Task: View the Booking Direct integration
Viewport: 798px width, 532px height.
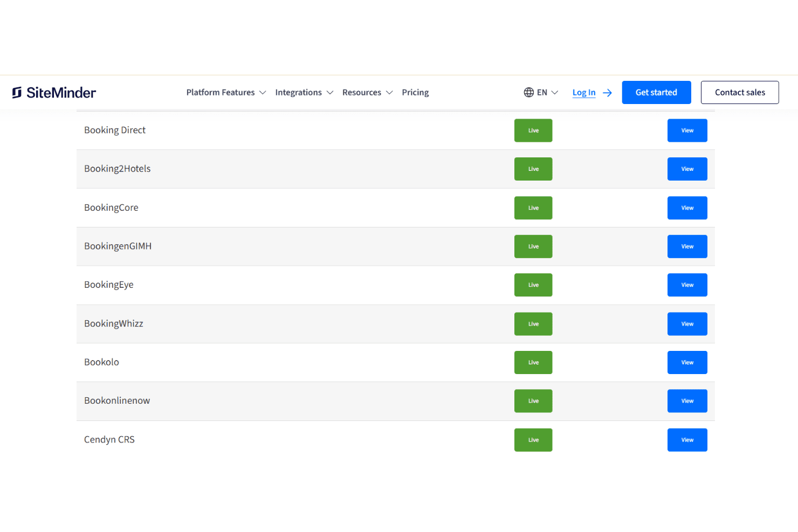Action: click(687, 130)
